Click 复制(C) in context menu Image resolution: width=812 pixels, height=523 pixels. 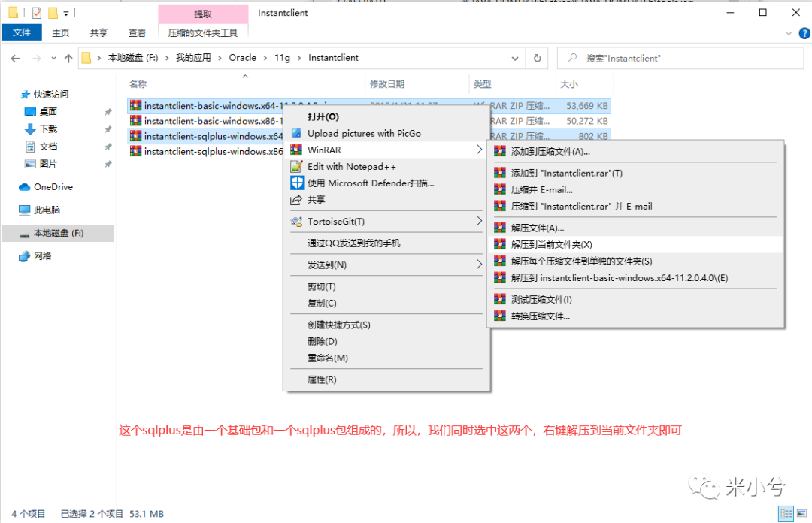point(386,303)
